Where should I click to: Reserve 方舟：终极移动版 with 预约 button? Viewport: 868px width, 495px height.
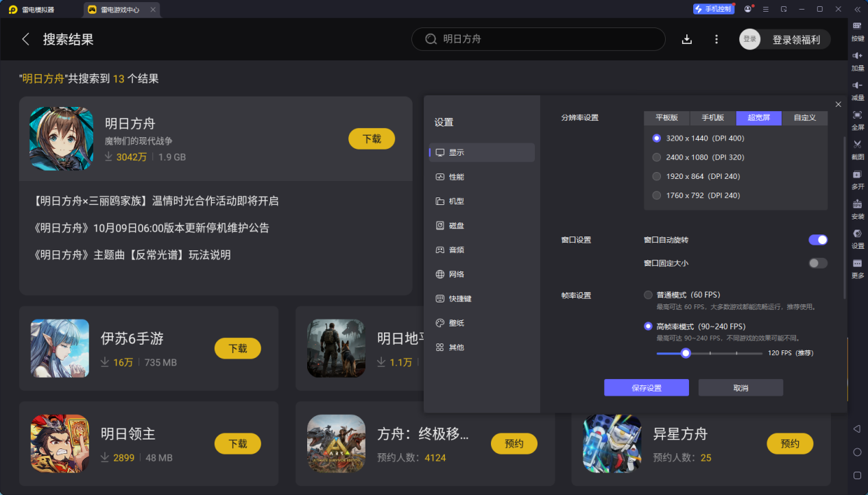click(514, 444)
